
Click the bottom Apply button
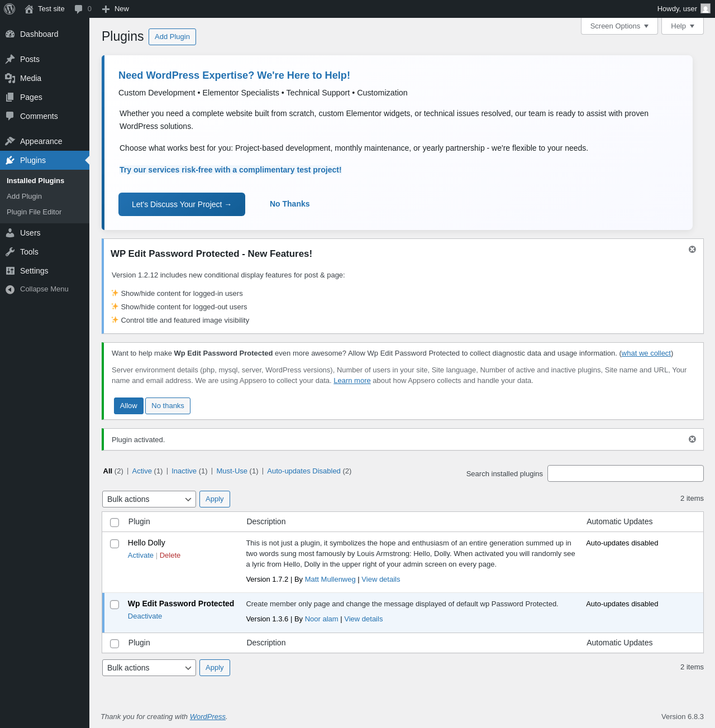point(214,668)
